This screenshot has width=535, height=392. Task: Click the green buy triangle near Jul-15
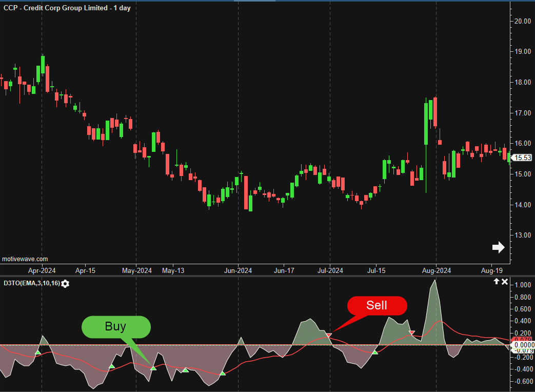click(x=375, y=352)
